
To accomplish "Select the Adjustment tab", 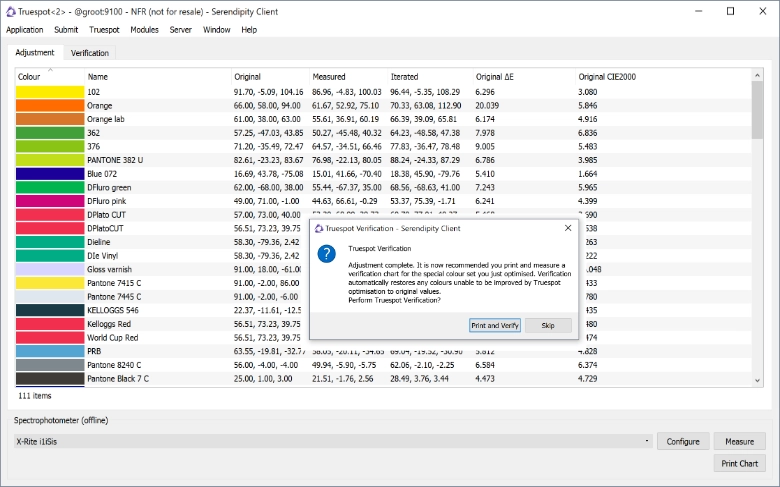I will pos(35,53).
